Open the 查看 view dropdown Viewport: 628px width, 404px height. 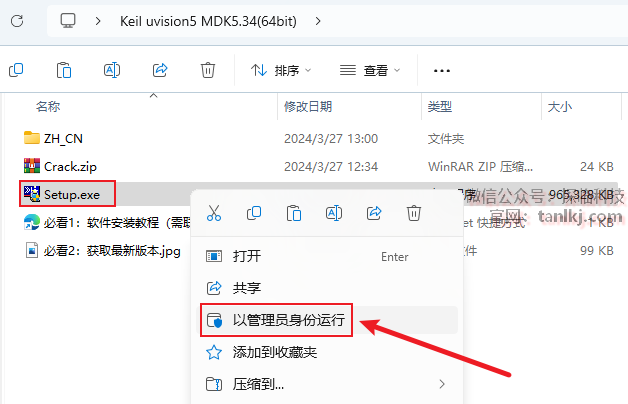click(x=370, y=70)
